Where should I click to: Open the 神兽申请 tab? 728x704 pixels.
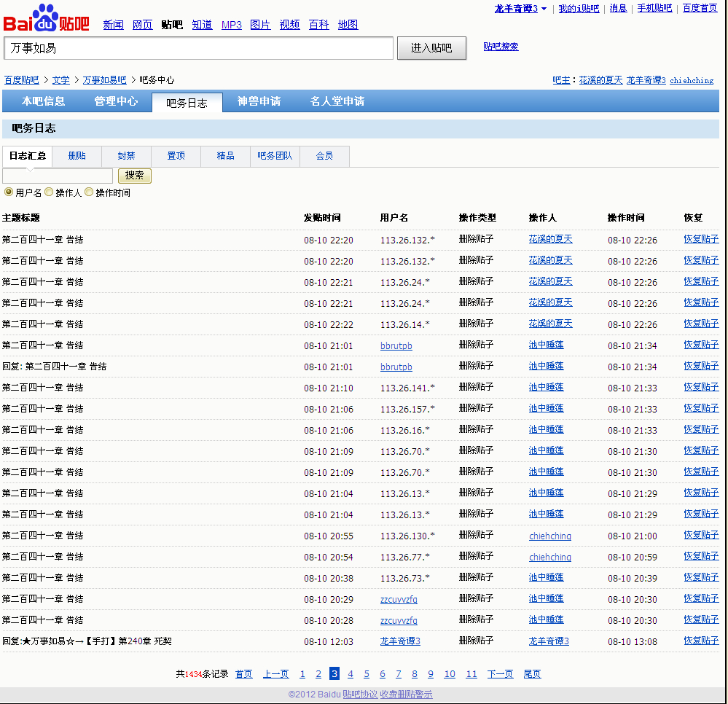[x=259, y=101]
